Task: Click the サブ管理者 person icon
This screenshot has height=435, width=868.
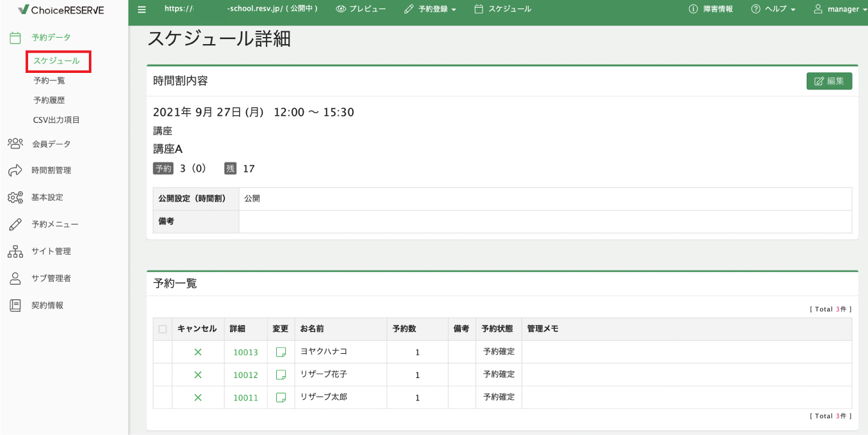Action: (x=15, y=278)
